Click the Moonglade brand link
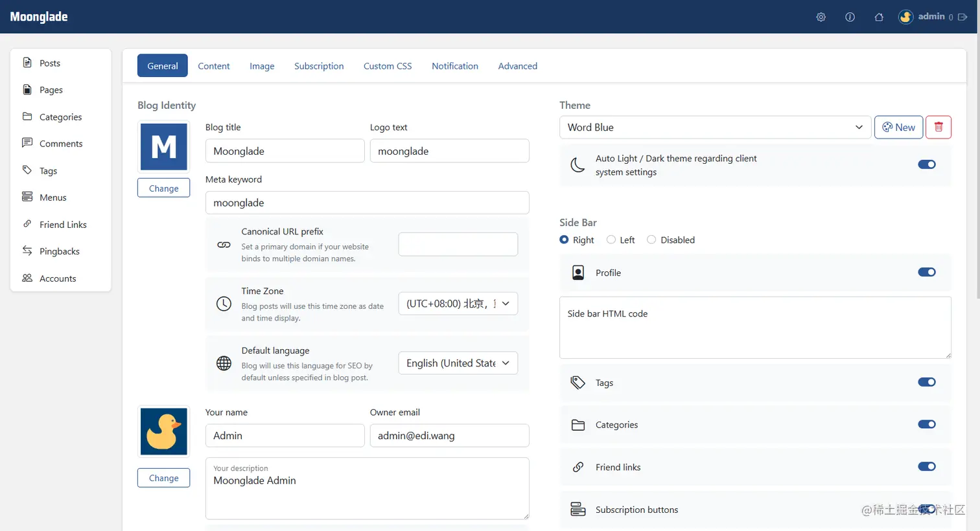The image size is (980, 531). [39, 17]
